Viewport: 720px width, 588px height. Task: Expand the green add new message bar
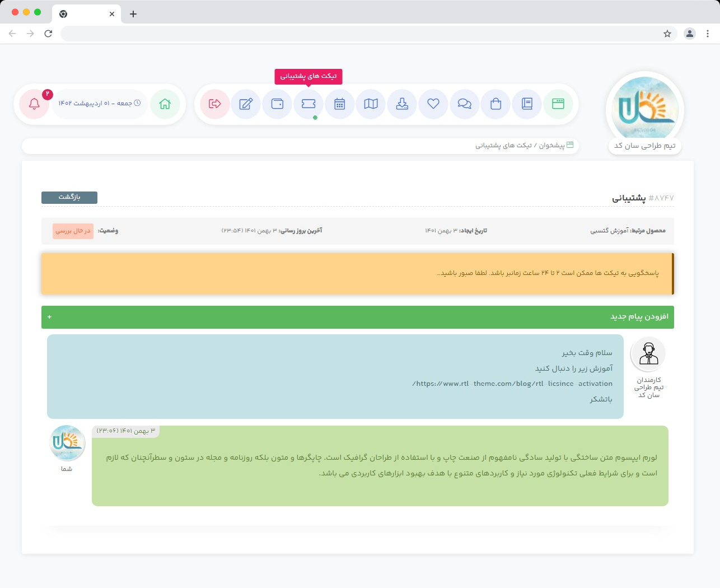pos(357,317)
